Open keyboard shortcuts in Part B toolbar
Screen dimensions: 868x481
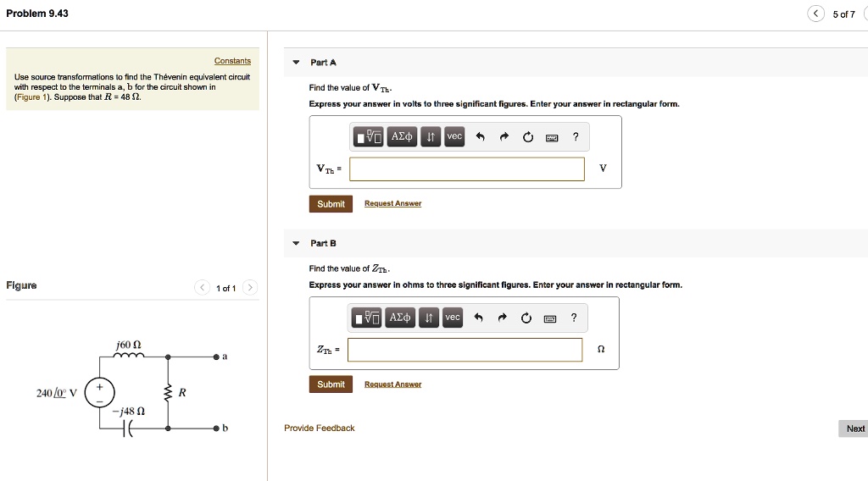550,318
